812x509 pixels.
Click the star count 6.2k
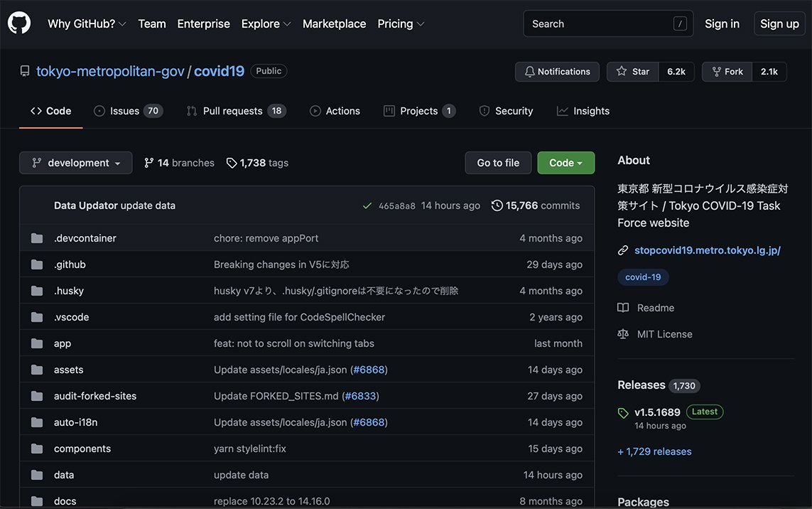pos(676,72)
